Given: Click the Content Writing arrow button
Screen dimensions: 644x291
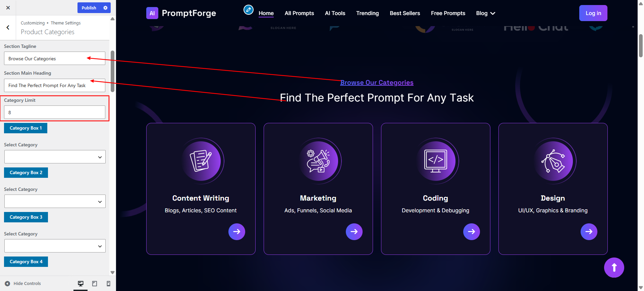Looking at the screenshot, I should pos(237,232).
